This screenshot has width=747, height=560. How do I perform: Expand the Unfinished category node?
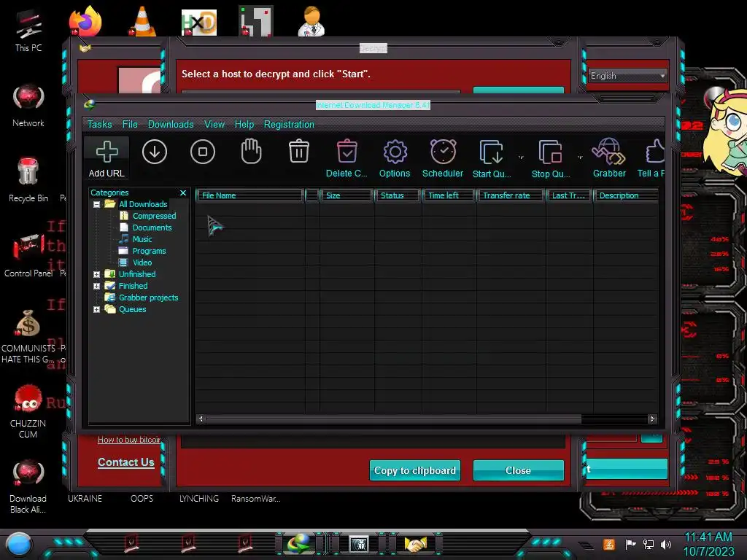pos(97,274)
